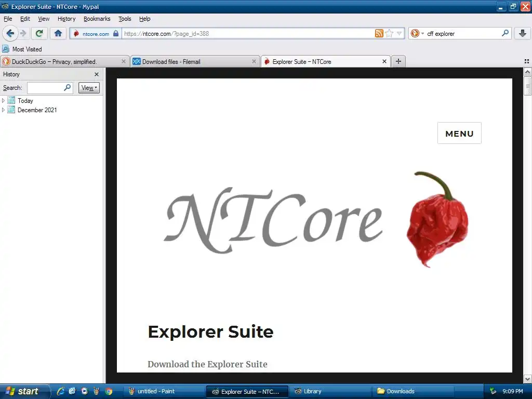This screenshot has height=399, width=532.
Task: Open the Help menu
Action: [144, 19]
